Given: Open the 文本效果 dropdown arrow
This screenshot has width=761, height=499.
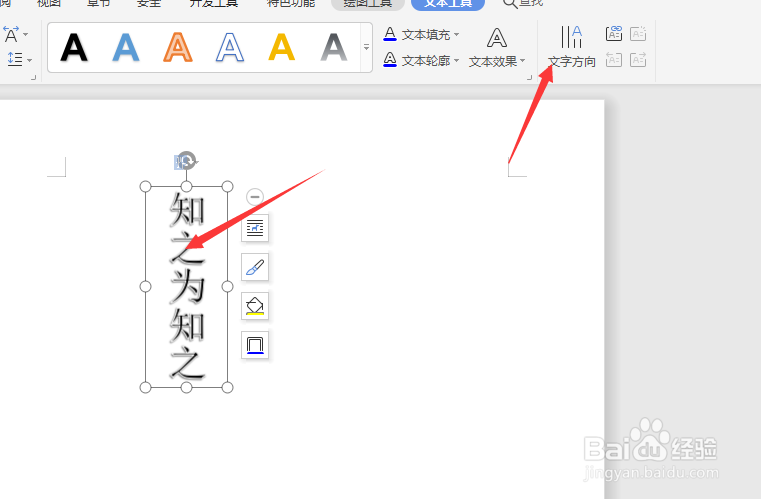Looking at the screenshot, I should (x=523, y=61).
